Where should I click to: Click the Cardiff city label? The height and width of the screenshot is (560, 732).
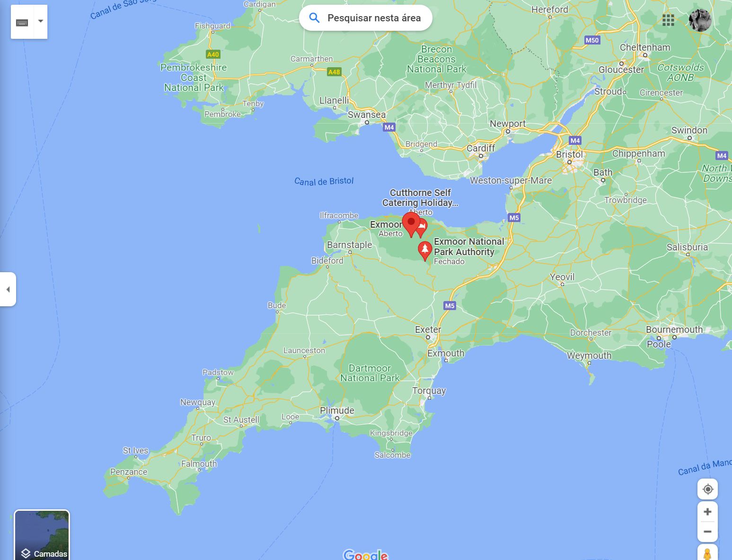click(x=481, y=148)
